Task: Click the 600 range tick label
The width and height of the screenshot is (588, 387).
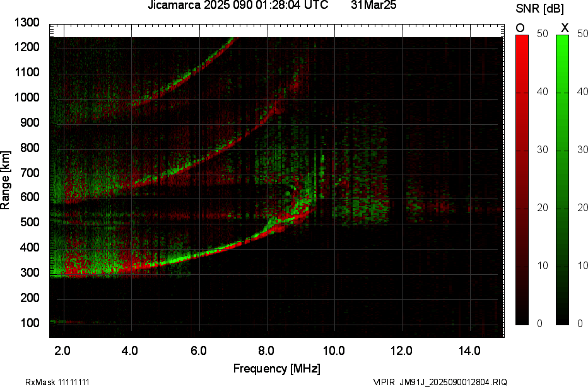Action: tap(30, 197)
